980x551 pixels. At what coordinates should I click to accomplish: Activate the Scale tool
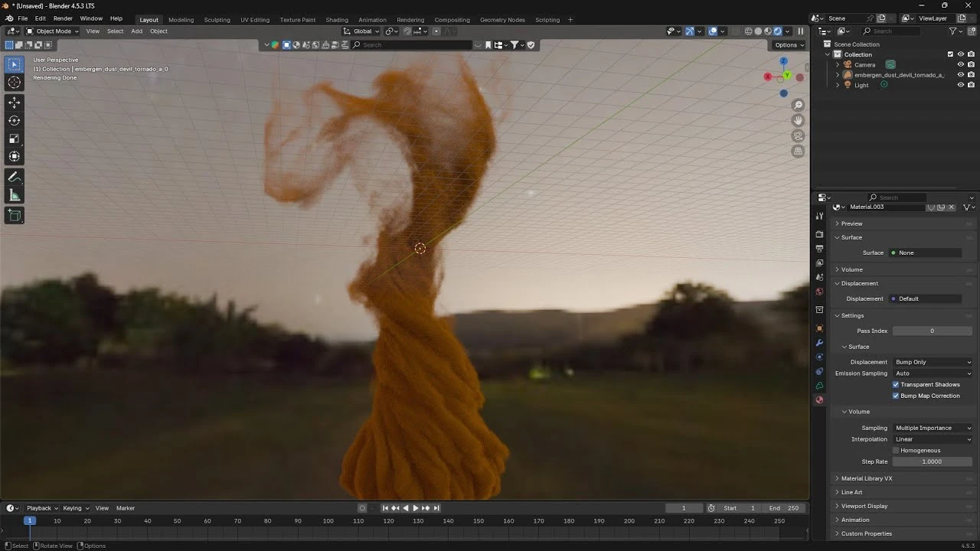(15, 139)
